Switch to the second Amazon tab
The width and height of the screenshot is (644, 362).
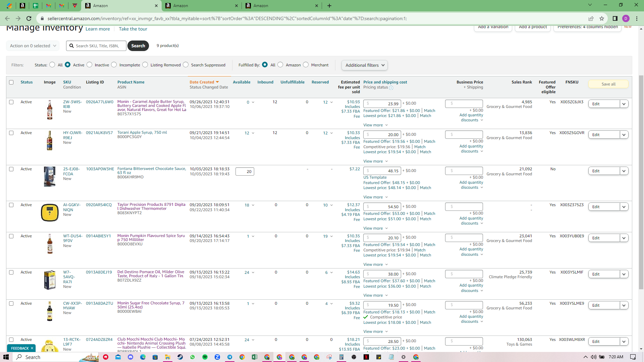pyautogui.click(x=202, y=6)
